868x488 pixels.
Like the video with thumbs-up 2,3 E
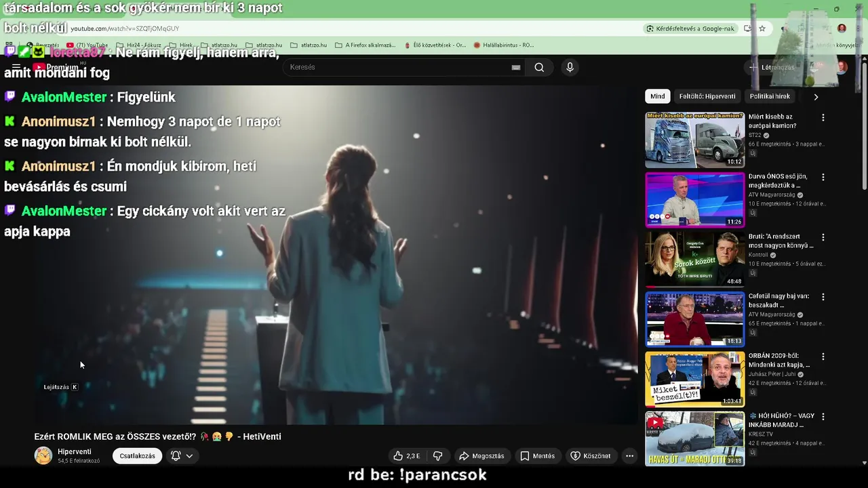(x=408, y=456)
